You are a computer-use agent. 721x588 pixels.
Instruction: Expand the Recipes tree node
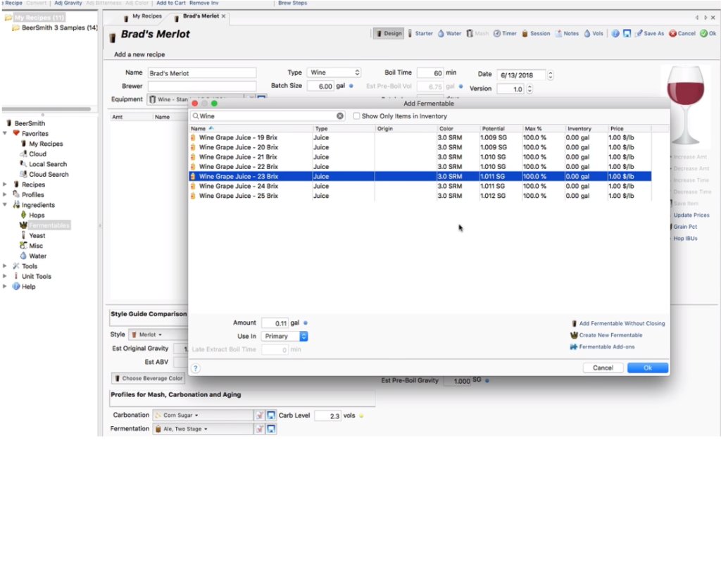5,184
